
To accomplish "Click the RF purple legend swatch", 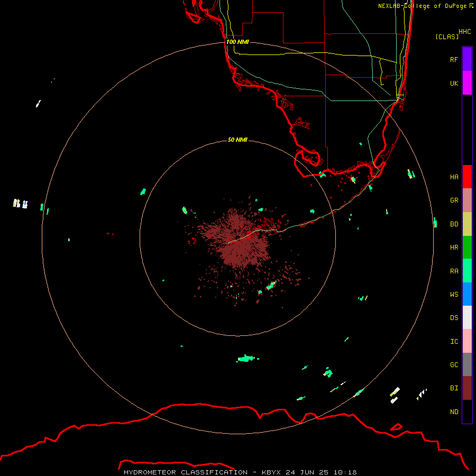I will [467, 59].
